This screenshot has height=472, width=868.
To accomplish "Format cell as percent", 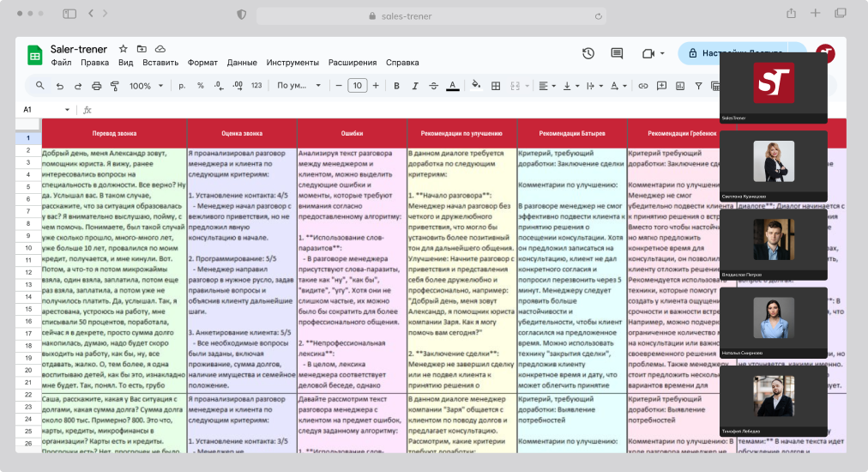I will [x=201, y=86].
